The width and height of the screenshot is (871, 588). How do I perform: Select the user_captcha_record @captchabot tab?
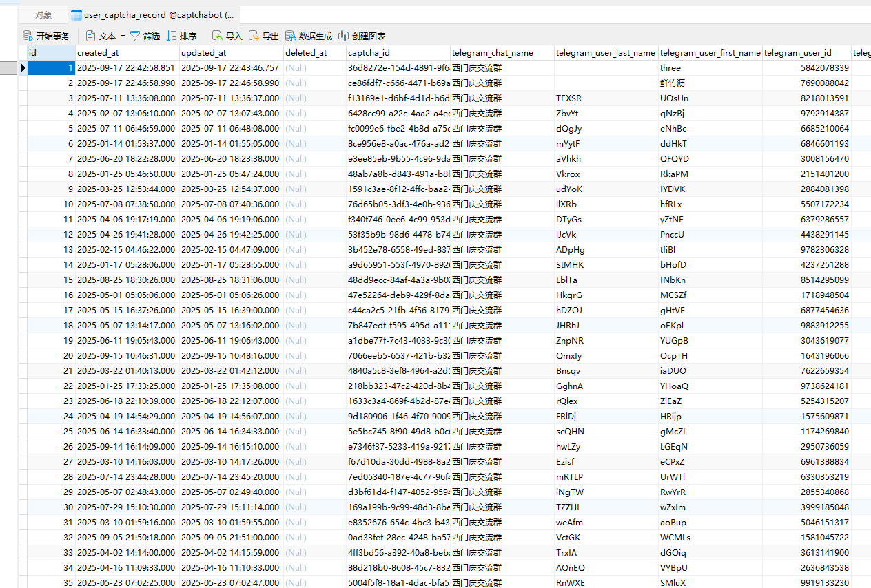155,14
